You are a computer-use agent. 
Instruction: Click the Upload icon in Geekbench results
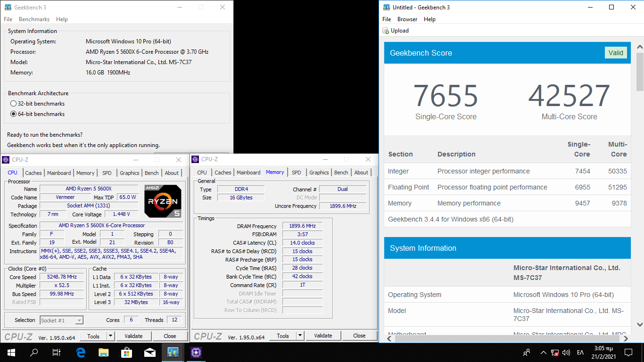click(x=386, y=31)
